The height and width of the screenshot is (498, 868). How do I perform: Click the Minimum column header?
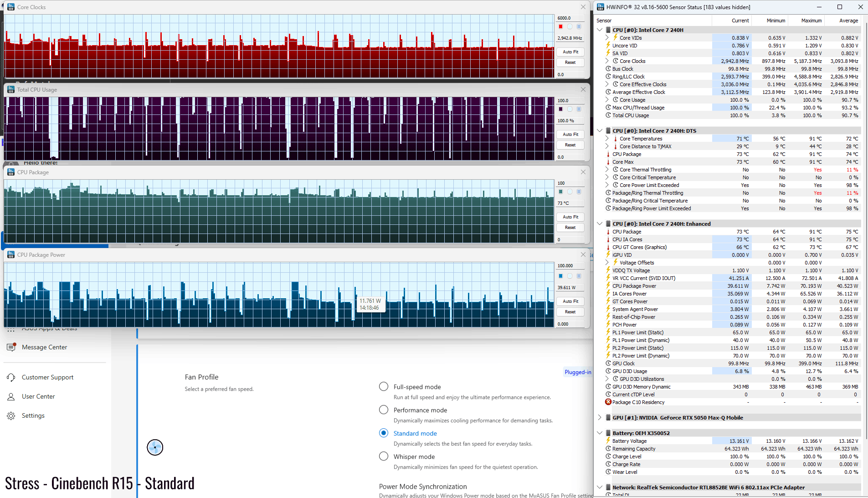770,21
